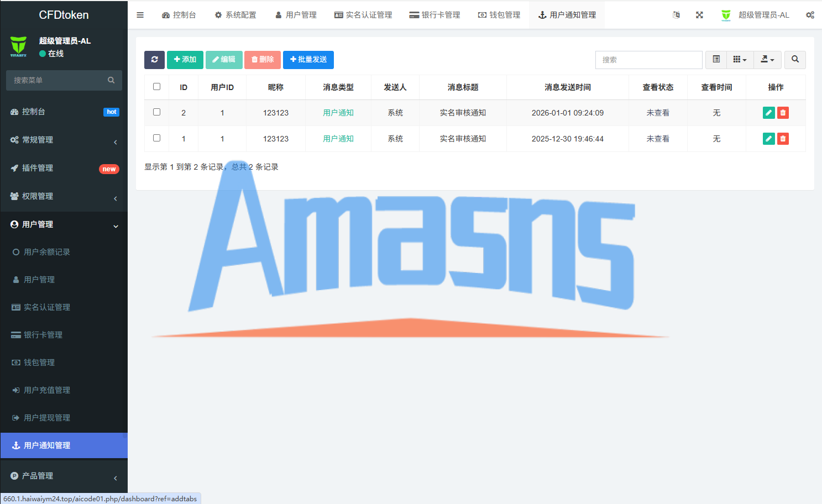822x504 pixels.
Task: Switch to the 钱包管理 top tab
Action: [x=499, y=15]
